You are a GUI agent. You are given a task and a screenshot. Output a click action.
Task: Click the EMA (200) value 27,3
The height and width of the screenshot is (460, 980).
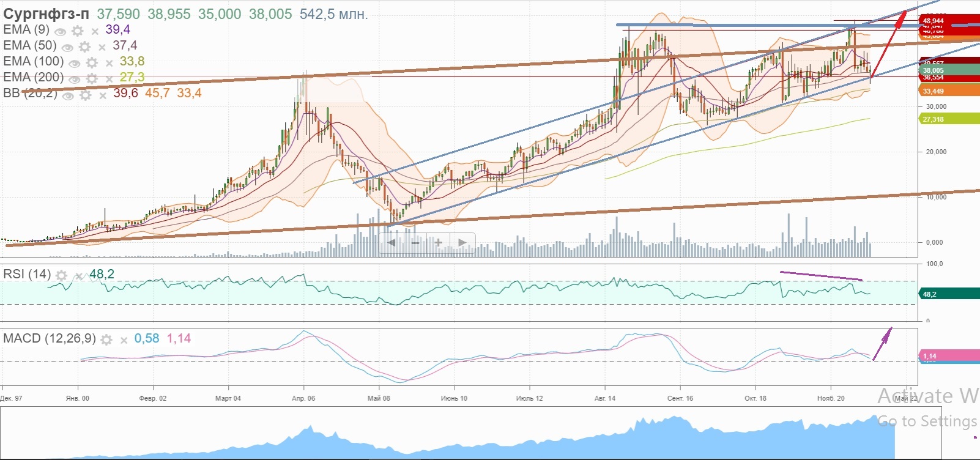(132, 77)
